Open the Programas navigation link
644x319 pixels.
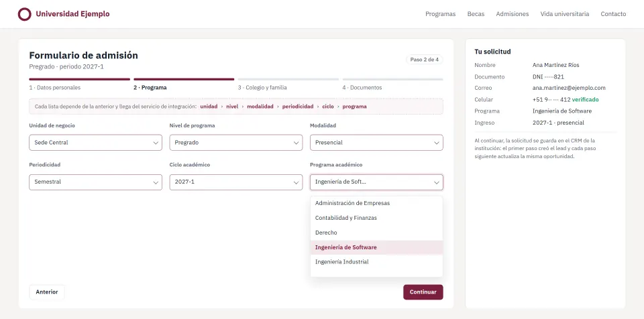tap(440, 14)
